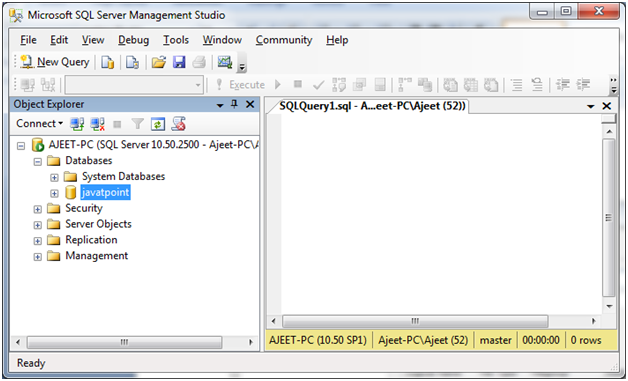The width and height of the screenshot is (628, 381).
Task: Click the Debug play arrow icon
Action: pyautogui.click(x=278, y=85)
